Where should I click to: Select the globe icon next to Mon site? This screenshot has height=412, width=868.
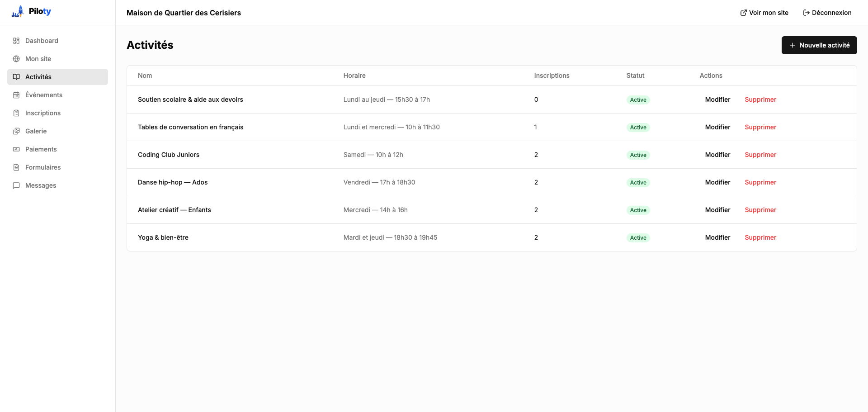(16, 59)
